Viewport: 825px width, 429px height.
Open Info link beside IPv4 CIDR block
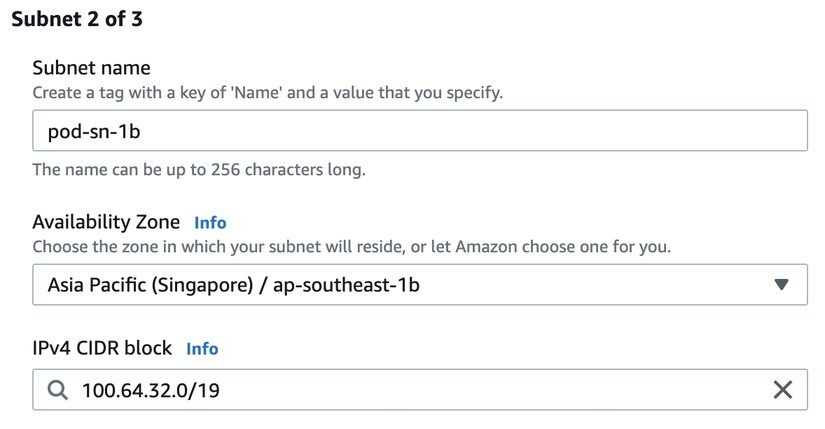[x=202, y=349]
